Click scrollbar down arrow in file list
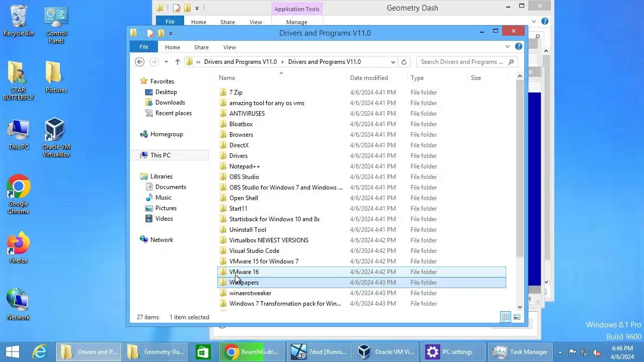 click(520, 307)
